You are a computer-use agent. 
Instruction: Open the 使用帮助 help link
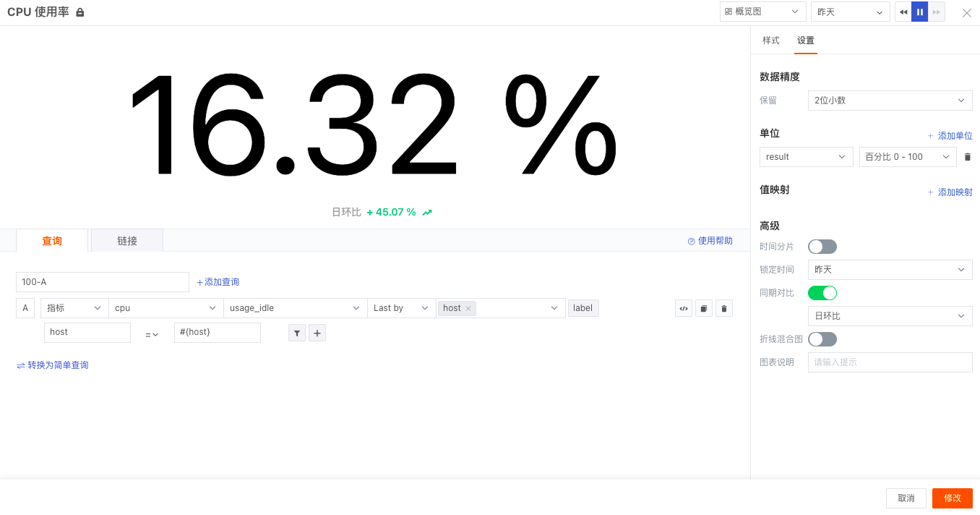(710, 241)
